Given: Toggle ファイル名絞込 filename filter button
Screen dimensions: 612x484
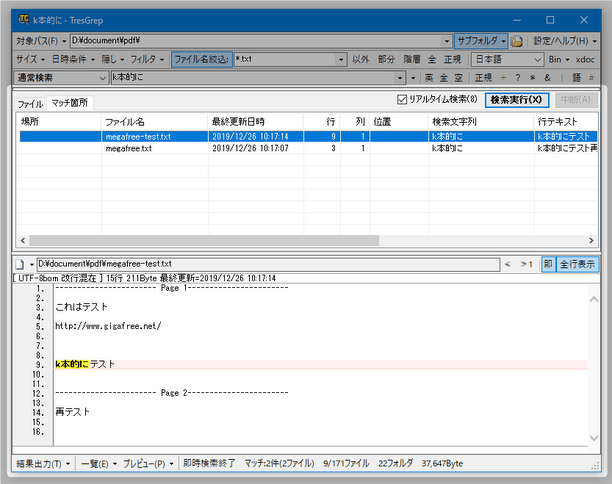Looking at the screenshot, I should point(201,59).
